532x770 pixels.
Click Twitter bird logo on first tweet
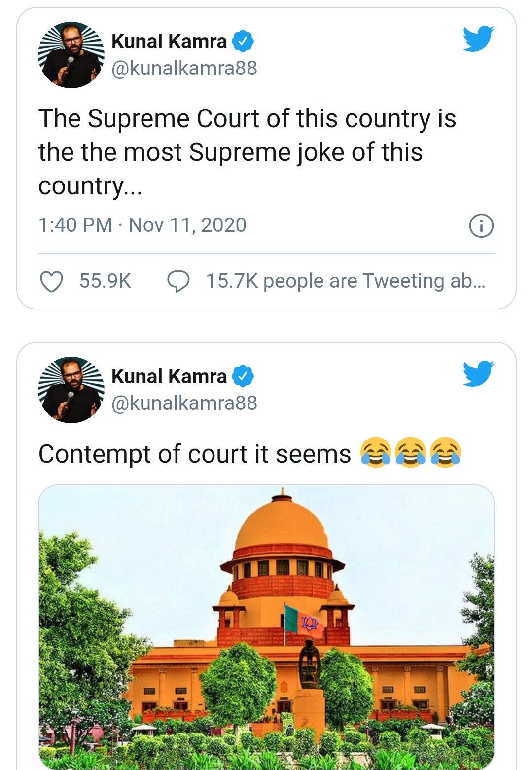(x=478, y=38)
